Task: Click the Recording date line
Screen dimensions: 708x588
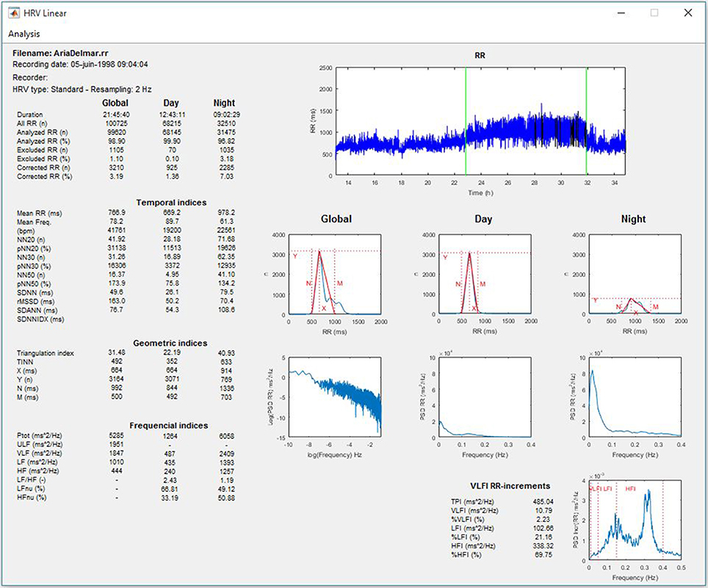Action: [80, 65]
